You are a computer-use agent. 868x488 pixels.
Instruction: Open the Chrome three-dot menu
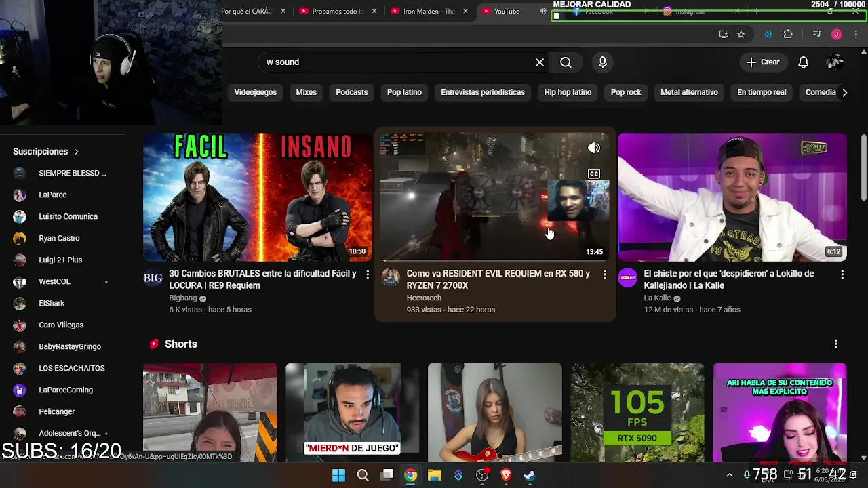click(x=856, y=35)
